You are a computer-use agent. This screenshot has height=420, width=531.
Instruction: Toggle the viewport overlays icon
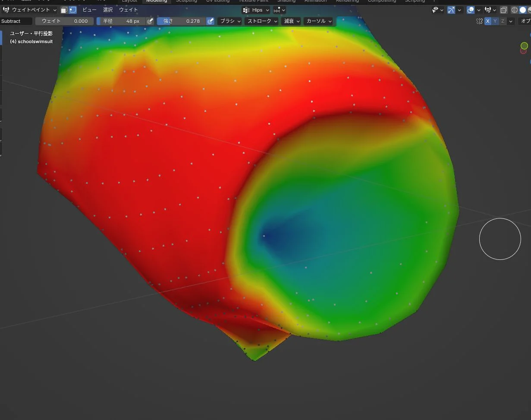tap(471, 10)
